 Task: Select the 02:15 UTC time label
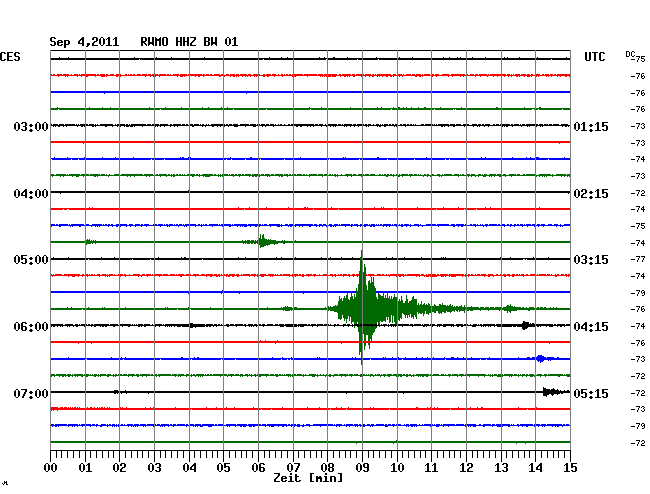point(591,194)
